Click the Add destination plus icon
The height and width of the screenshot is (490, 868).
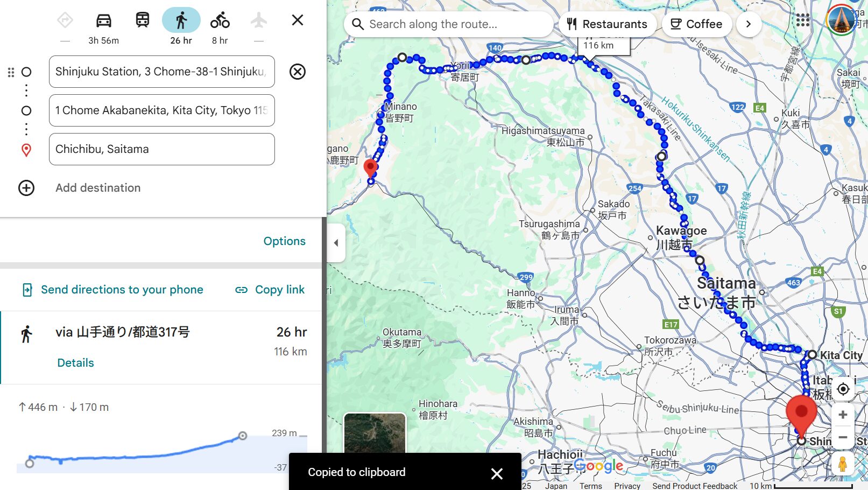click(26, 188)
